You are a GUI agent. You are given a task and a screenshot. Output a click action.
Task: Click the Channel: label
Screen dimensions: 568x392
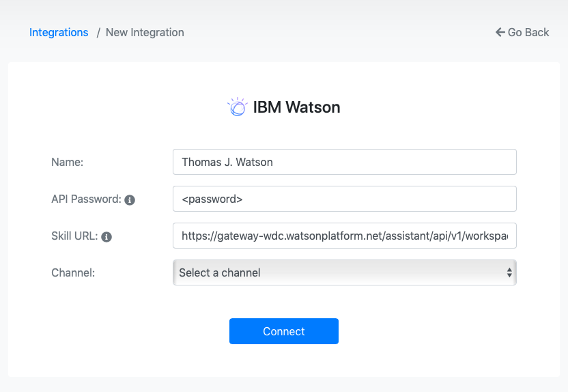(73, 272)
